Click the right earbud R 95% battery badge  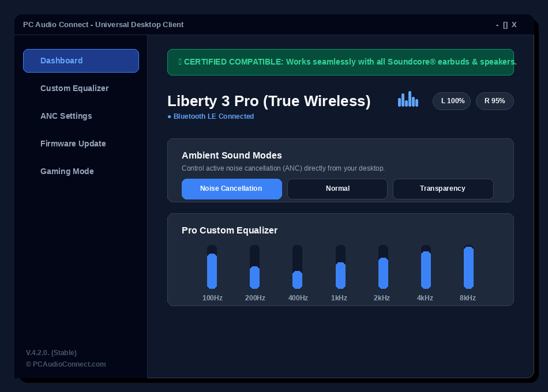(494, 101)
